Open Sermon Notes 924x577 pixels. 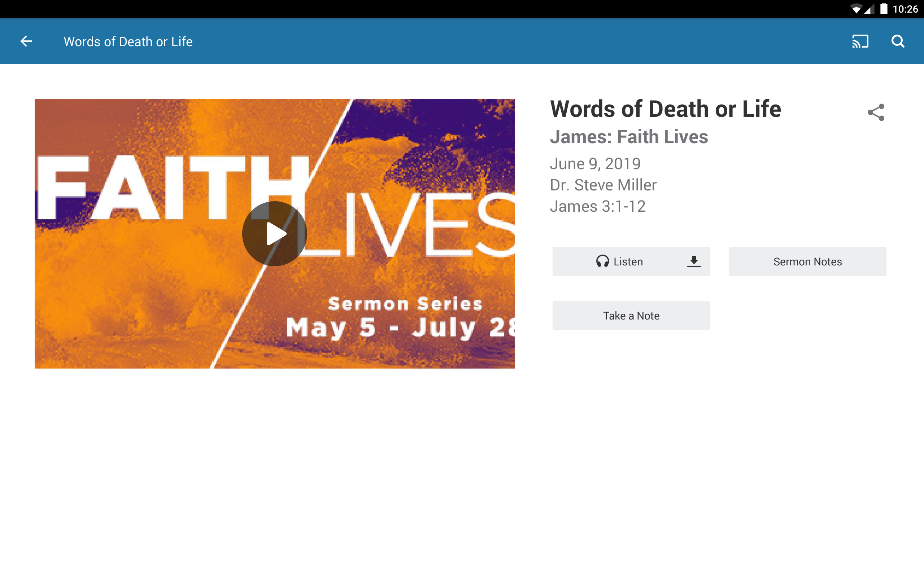[x=807, y=261]
